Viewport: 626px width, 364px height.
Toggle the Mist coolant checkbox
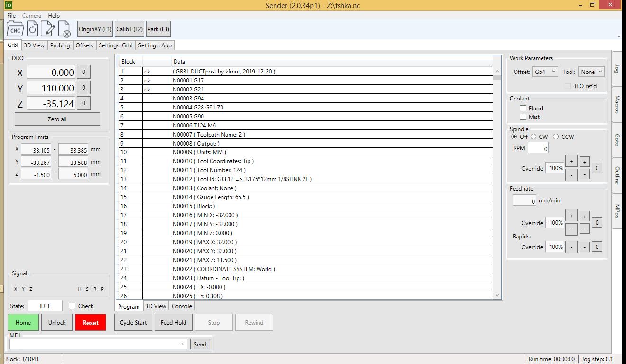[x=523, y=117]
